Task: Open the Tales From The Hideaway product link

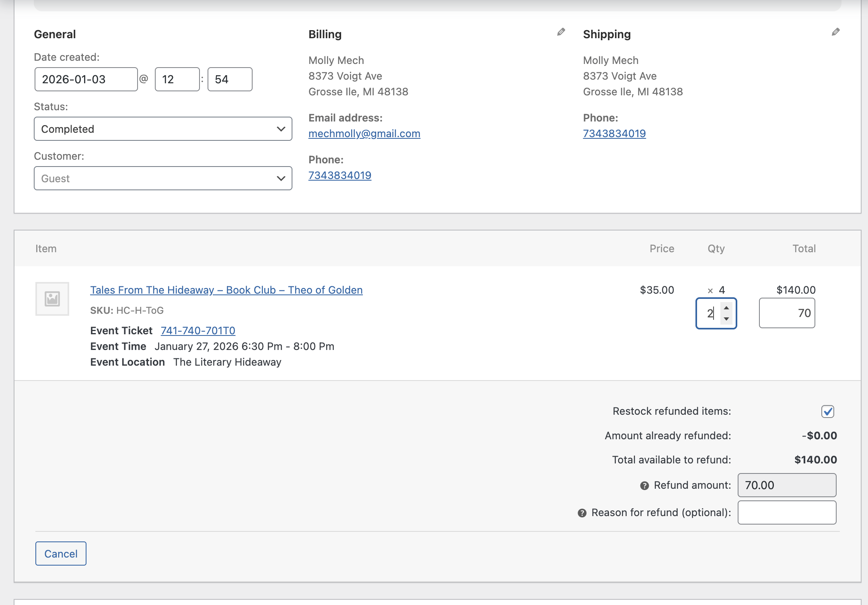Action: 226,290
